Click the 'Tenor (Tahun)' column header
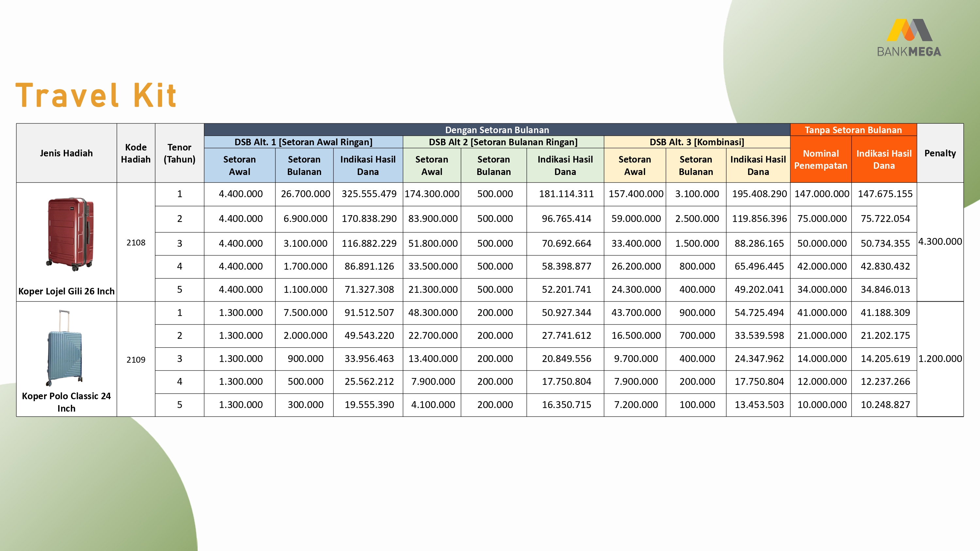 point(179,153)
